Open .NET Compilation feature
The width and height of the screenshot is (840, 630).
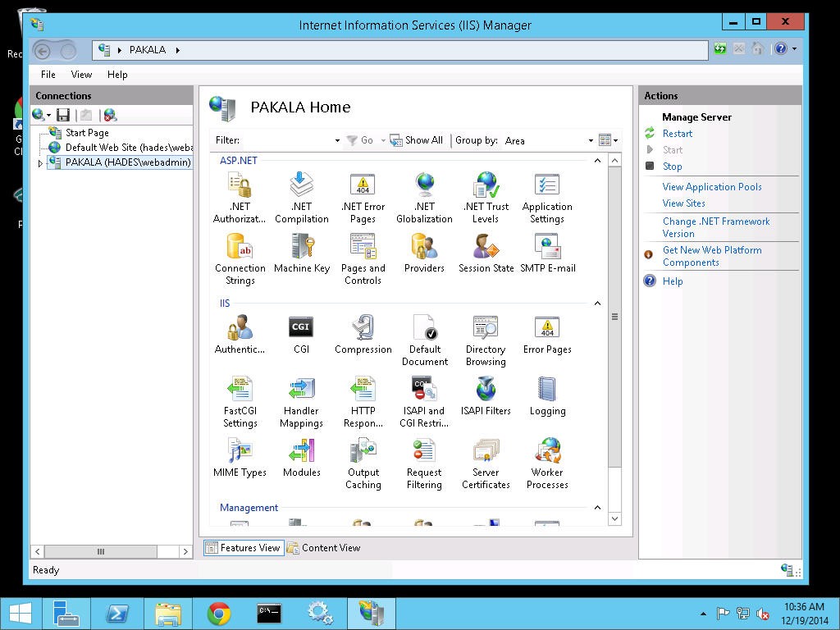[x=302, y=198]
